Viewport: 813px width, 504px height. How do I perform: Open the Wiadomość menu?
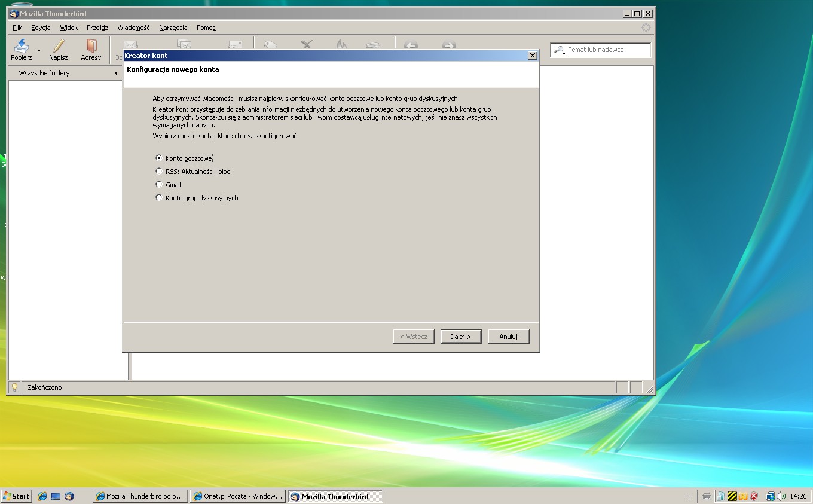133,28
